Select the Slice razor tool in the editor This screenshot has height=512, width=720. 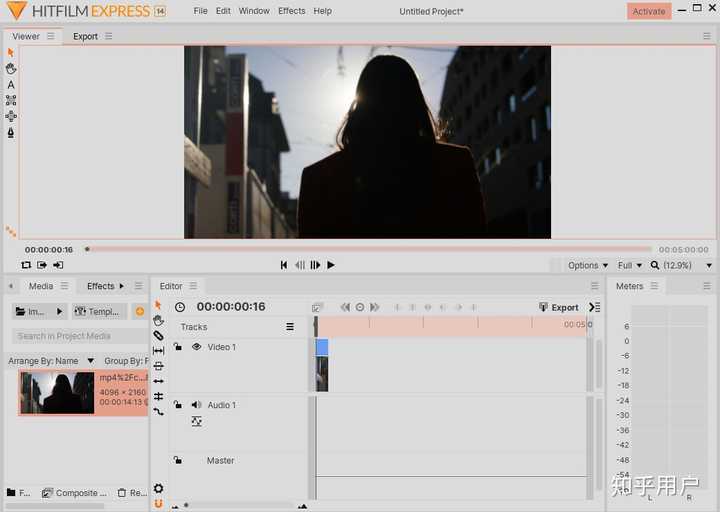158,336
